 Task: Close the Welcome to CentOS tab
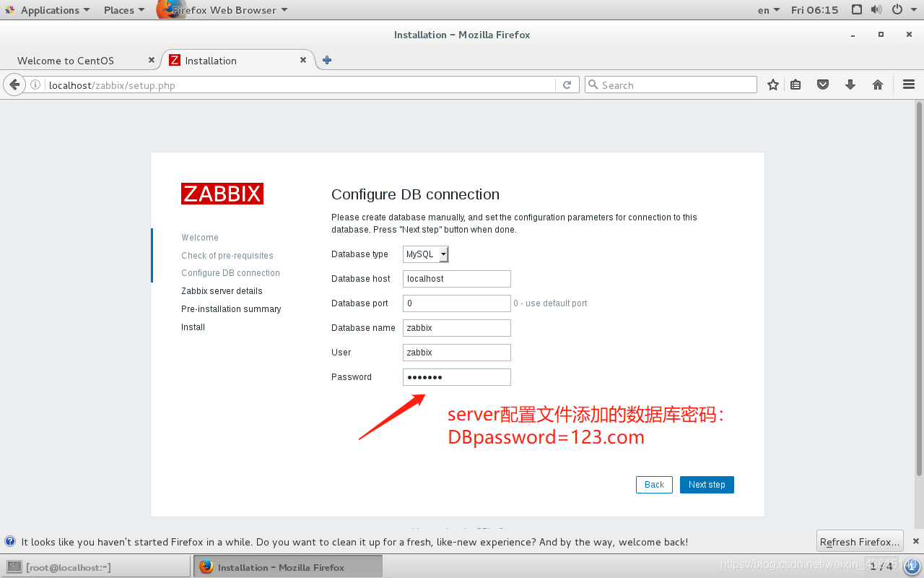coord(152,61)
